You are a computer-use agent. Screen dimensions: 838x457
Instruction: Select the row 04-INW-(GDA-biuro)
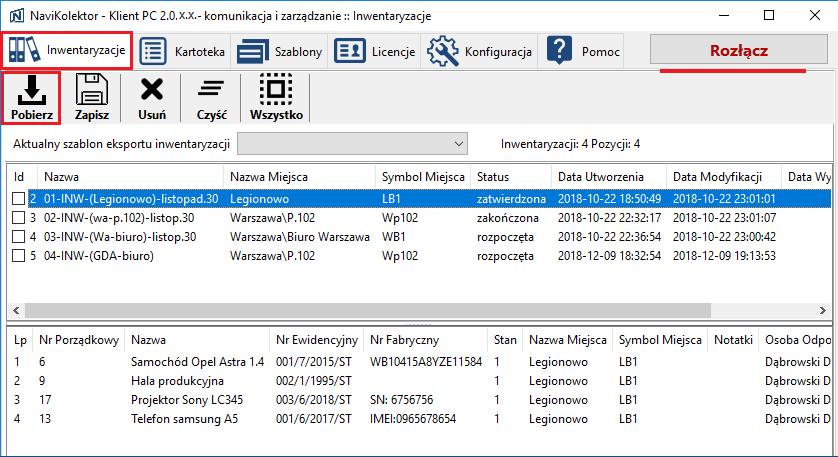pyautogui.click(x=418, y=255)
